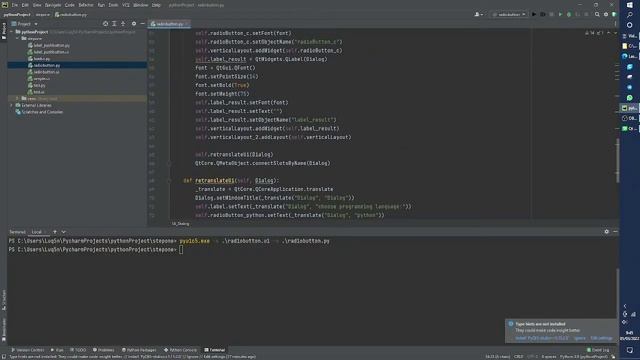Hide the Terminal tool window
Screen dimensions: 640x360
coord(615,231)
